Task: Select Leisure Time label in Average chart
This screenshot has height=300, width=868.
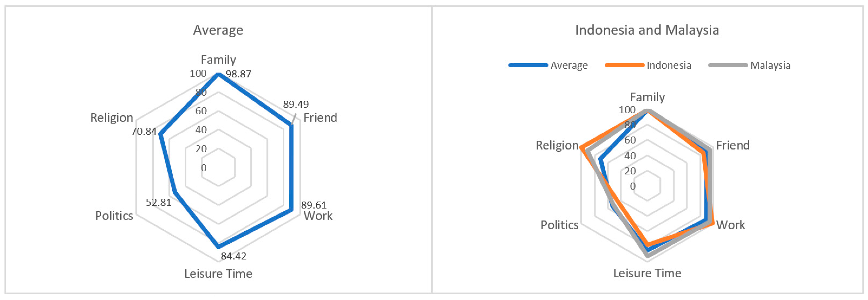Action: pos(218,274)
